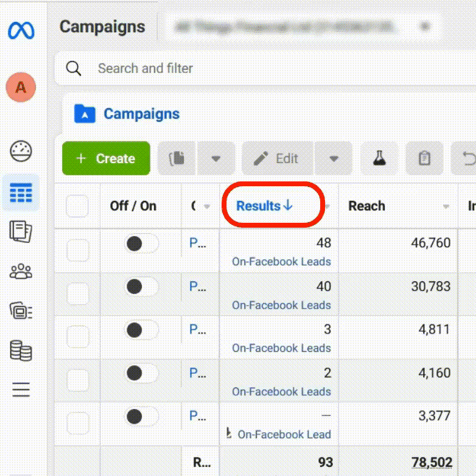
Task: Click the 46,760 reach value
Action: [x=431, y=243]
